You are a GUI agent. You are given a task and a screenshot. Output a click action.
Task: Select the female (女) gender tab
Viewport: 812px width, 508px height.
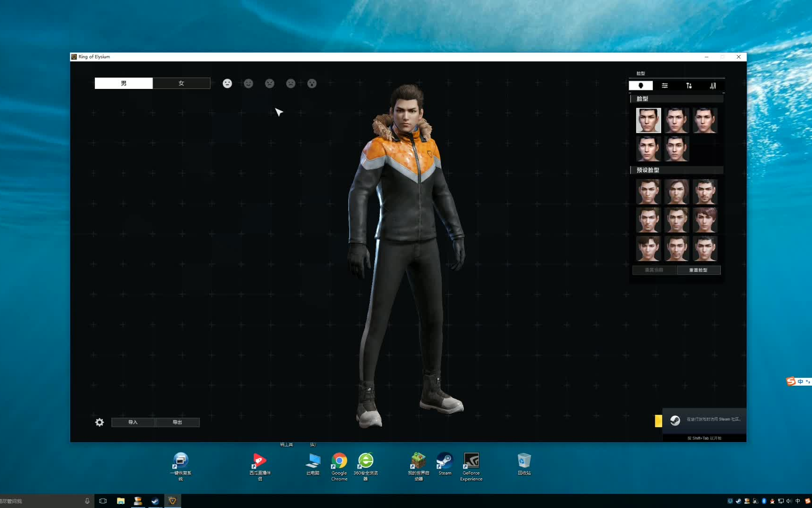click(181, 83)
